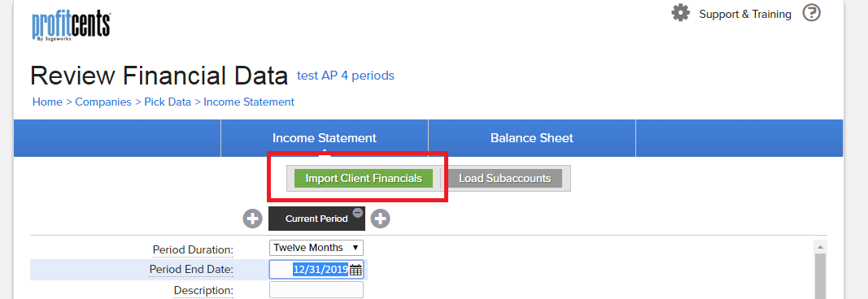Open the settings gear icon

pos(680,13)
